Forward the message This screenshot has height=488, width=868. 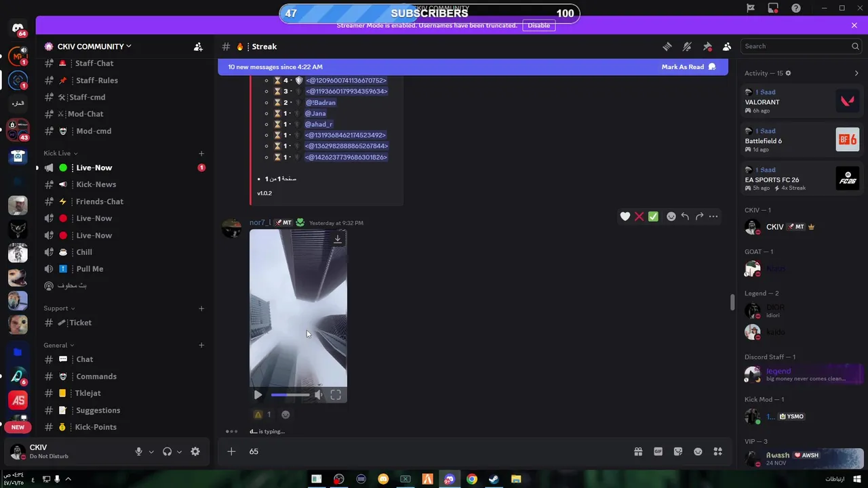click(x=699, y=216)
